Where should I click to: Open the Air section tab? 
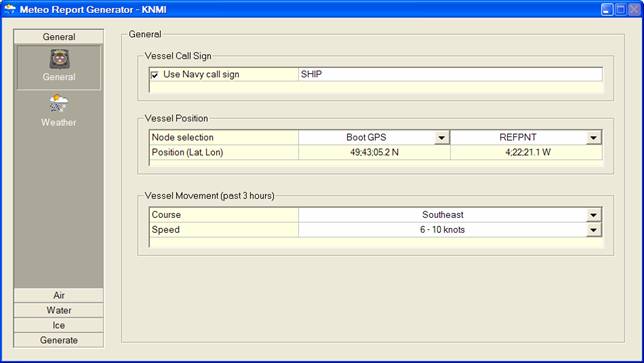(59, 295)
